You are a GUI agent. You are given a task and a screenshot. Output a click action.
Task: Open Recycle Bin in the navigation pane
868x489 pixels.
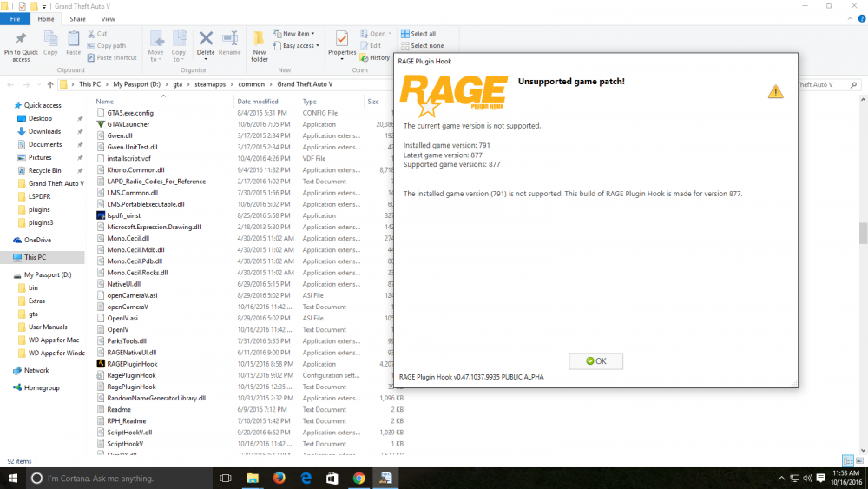[x=45, y=170]
